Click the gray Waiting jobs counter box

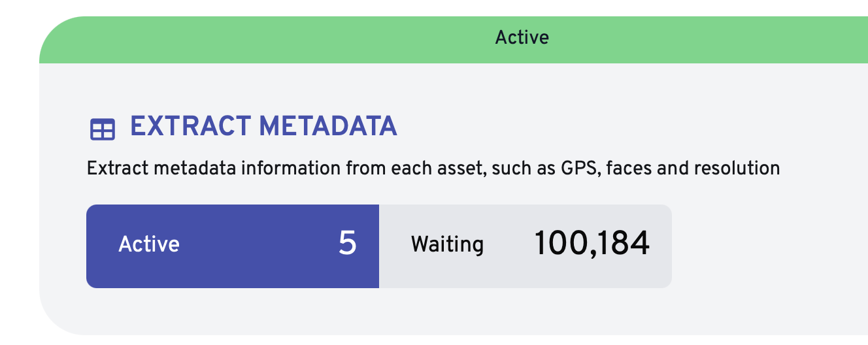click(525, 246)
